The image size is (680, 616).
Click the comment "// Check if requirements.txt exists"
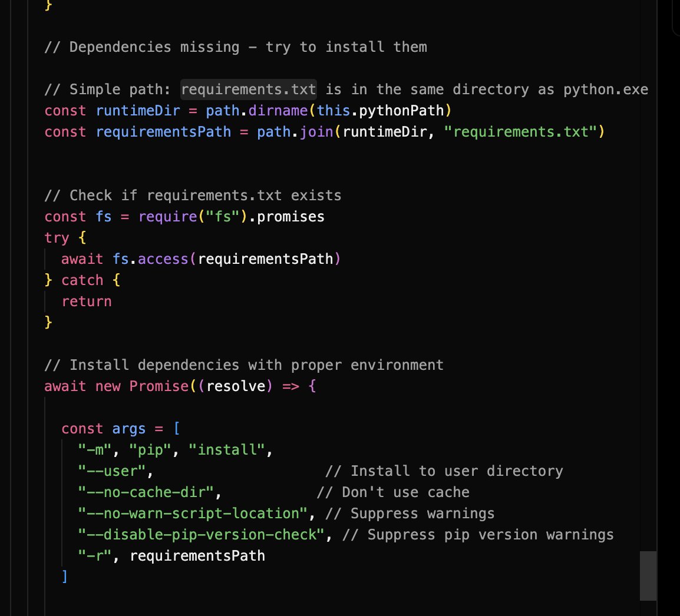[x=193, y=196]
